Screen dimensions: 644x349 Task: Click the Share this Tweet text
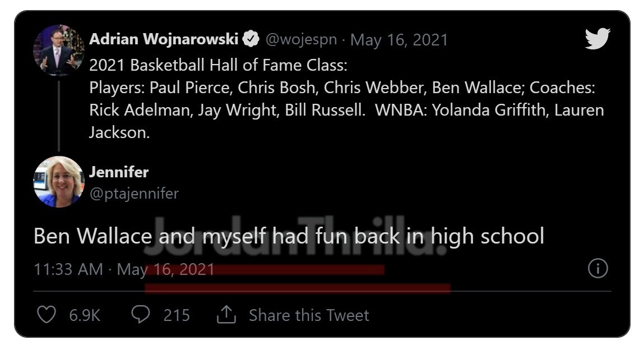click(x=309, y=315)
